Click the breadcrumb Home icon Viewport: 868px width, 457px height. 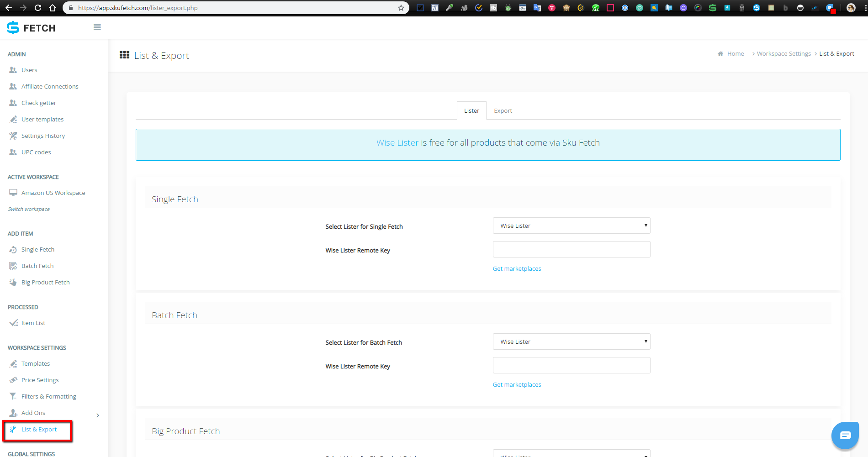pos(720,54)
